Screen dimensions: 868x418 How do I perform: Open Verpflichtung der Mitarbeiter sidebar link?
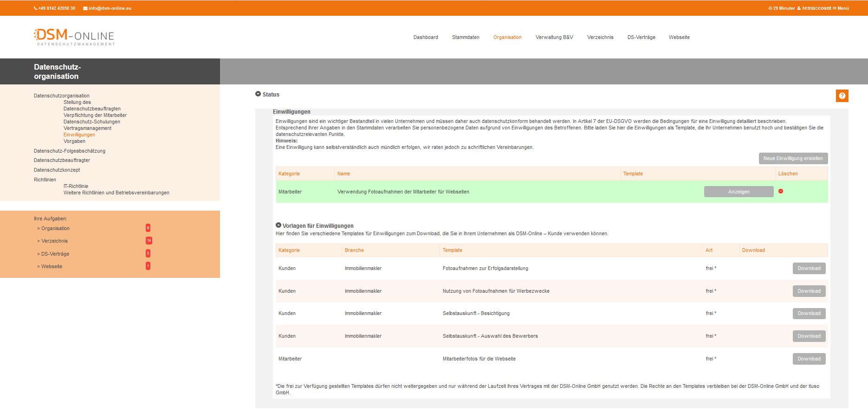[95, 115]
